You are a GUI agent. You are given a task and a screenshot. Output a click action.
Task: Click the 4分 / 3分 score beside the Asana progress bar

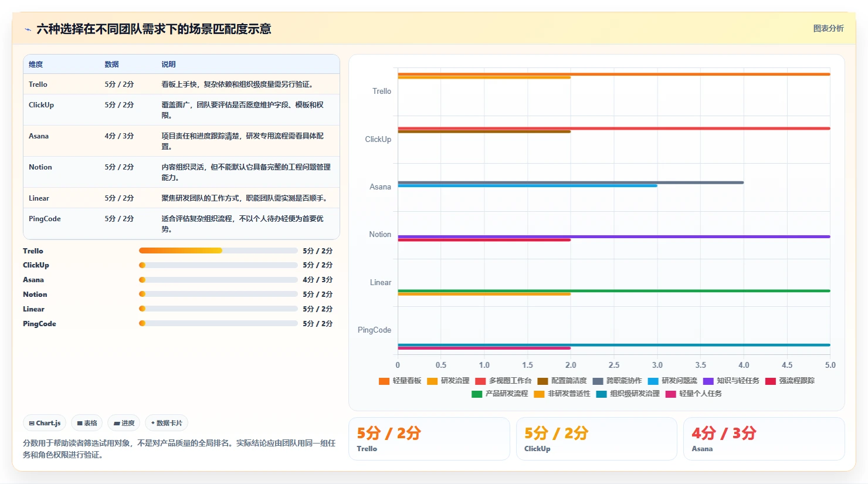pyautogui.click(x=318, y=280)
